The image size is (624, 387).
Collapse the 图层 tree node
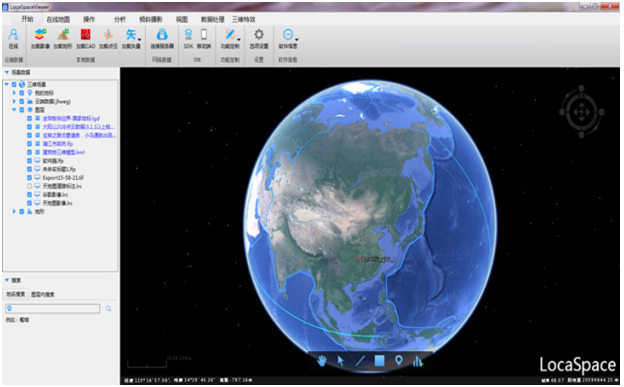[x=14, y=109]
